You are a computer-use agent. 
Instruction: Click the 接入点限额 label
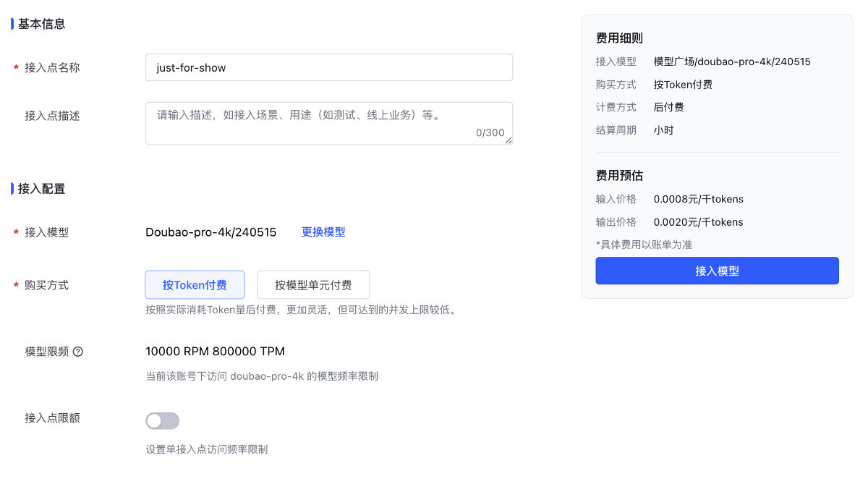(x=53, y=418)
